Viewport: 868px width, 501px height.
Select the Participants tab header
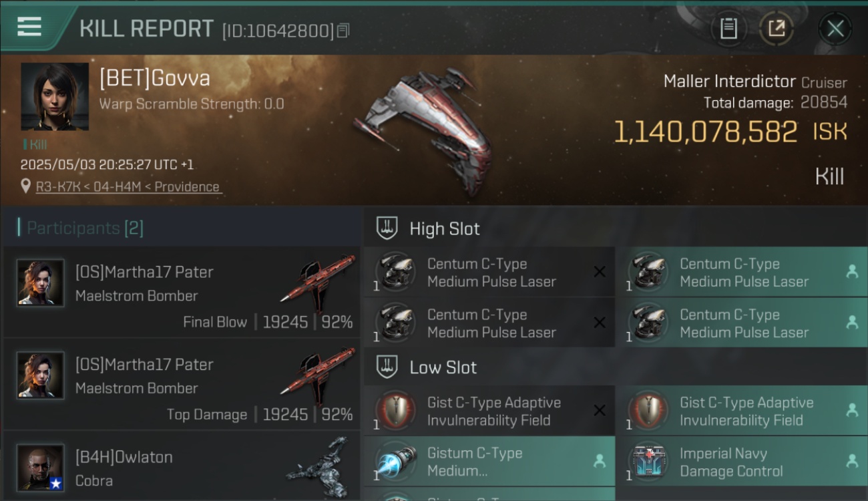click(85, 228)
